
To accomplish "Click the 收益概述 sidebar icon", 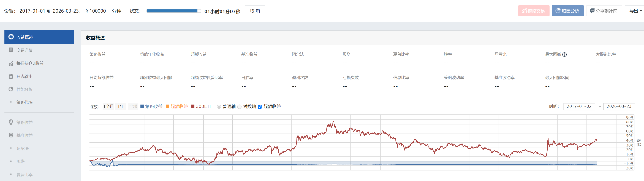I will pos(11,37).
